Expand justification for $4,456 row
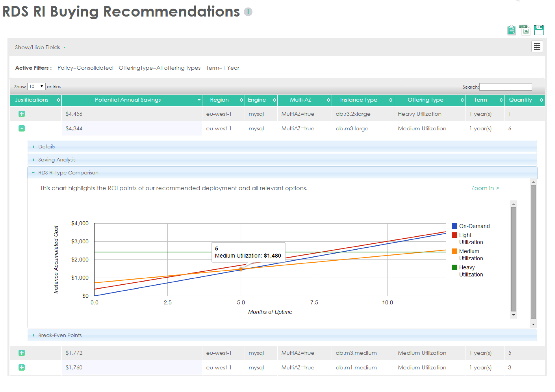The image size is (555, 392). point(22,114)
